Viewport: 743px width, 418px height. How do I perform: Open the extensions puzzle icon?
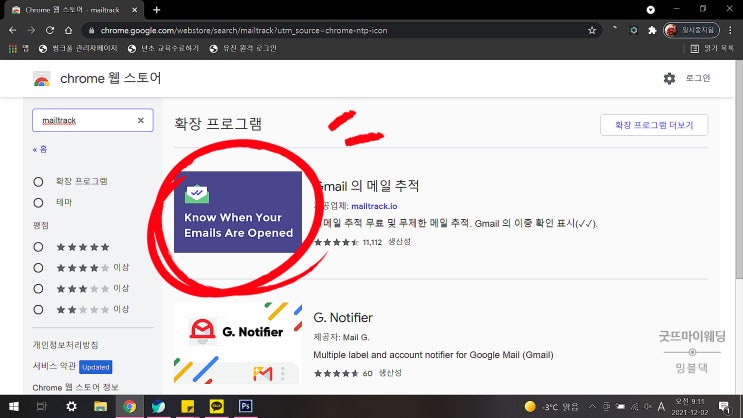(x=652, y=30)
